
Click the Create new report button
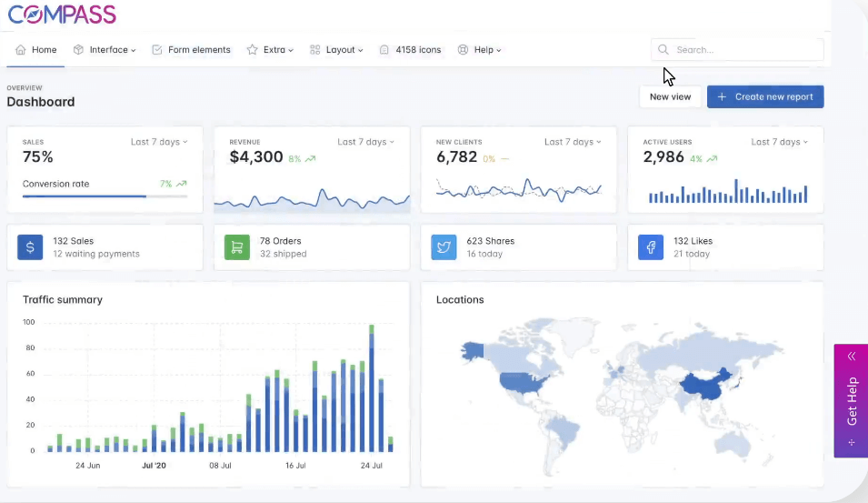pyautogui.click(x=765, y=96)
